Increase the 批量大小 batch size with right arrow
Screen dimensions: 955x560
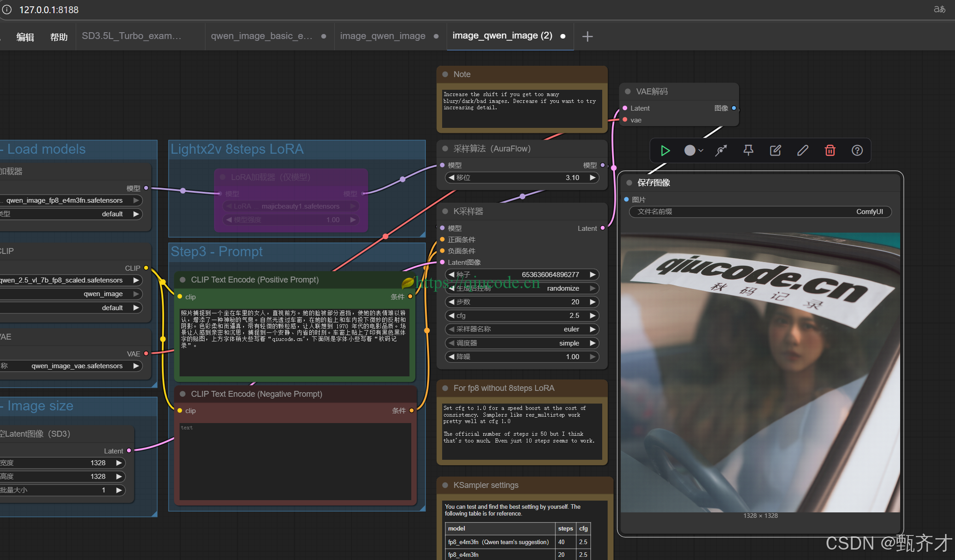pyautogui.click(x=119, y=490)
